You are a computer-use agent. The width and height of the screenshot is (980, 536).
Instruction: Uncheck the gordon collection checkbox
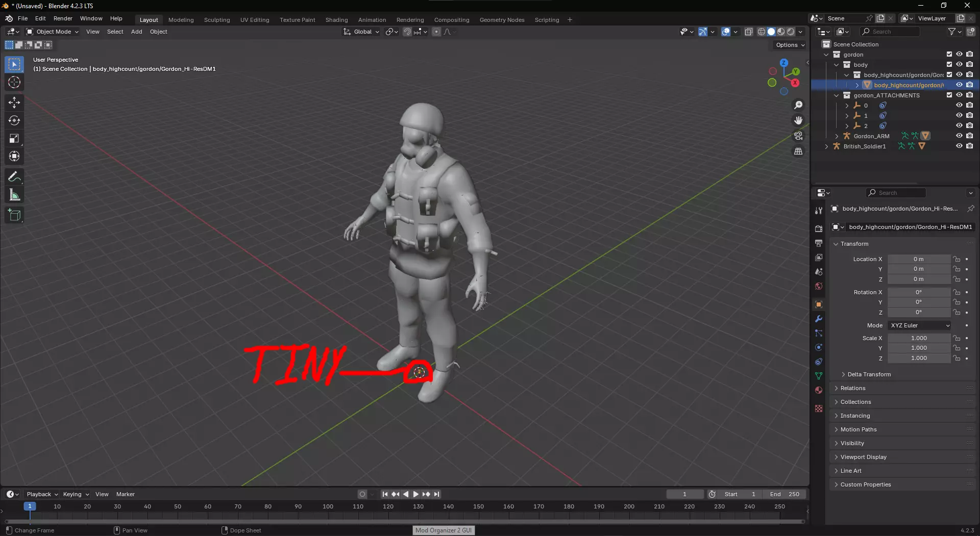(949, 54)
